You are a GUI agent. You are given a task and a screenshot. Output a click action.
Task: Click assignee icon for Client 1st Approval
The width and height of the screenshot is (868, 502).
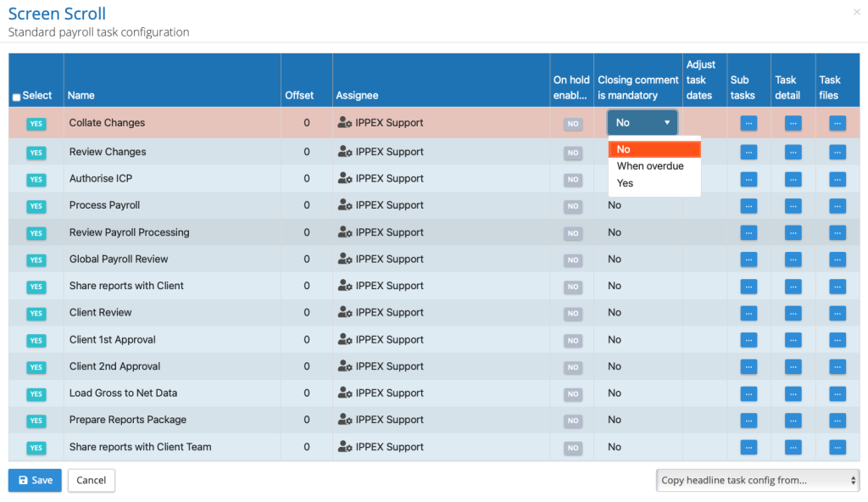(x=344, y=340)
